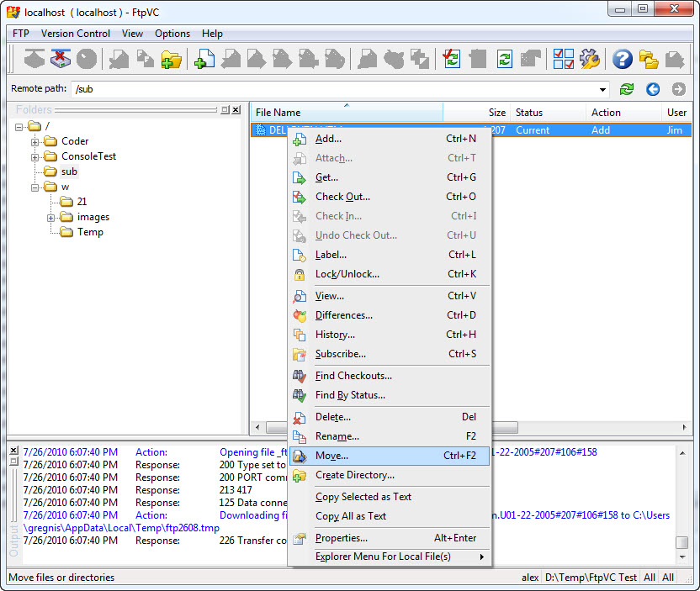Open help with the blue question mark icon
Viewport: 700px width, 591px height.
pyautogui.click(x=623, y=59)
